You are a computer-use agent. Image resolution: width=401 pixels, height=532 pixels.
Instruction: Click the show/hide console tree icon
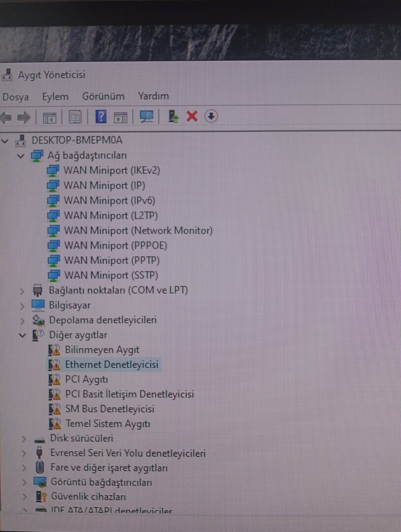49,118
